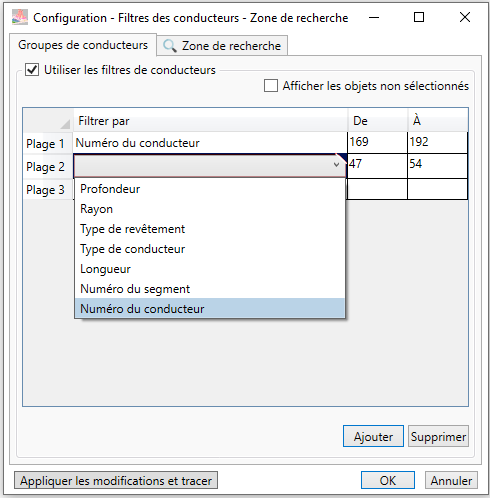The image size is (491, 498).
Task: Maximize the configuration window
Action: pos(419,17)
